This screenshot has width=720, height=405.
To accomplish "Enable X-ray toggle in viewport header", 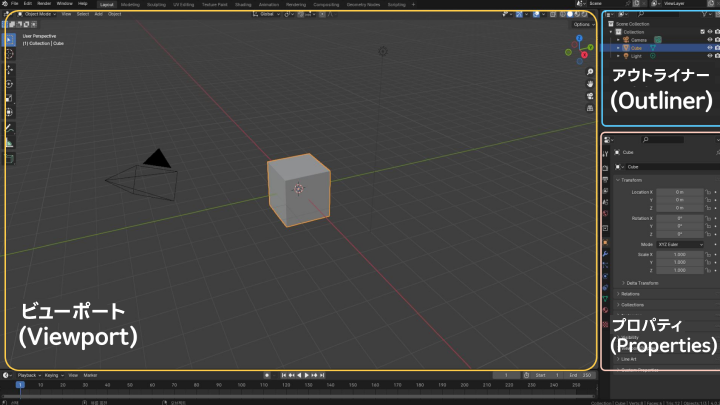I will (x=553, y=14).
